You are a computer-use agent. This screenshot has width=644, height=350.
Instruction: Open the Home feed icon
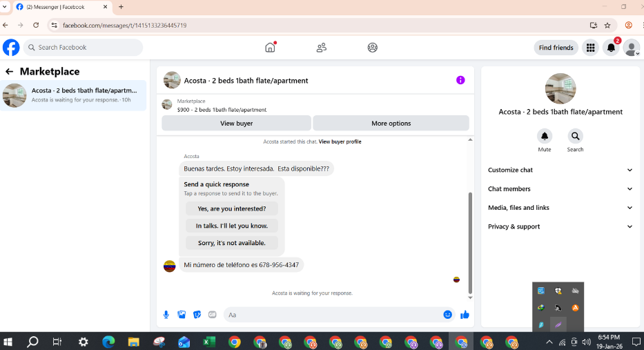pyautogui.click(x=270, y=48)
